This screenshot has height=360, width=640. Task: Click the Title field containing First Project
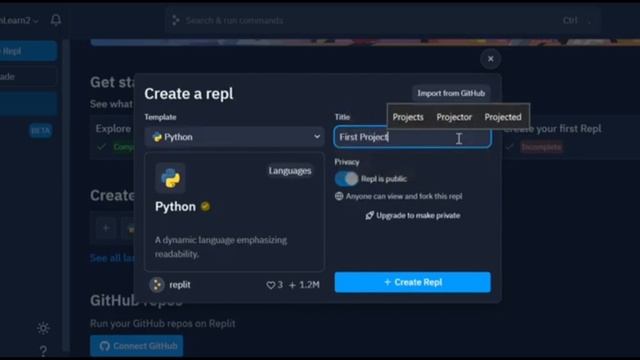[x=412, y=137]
